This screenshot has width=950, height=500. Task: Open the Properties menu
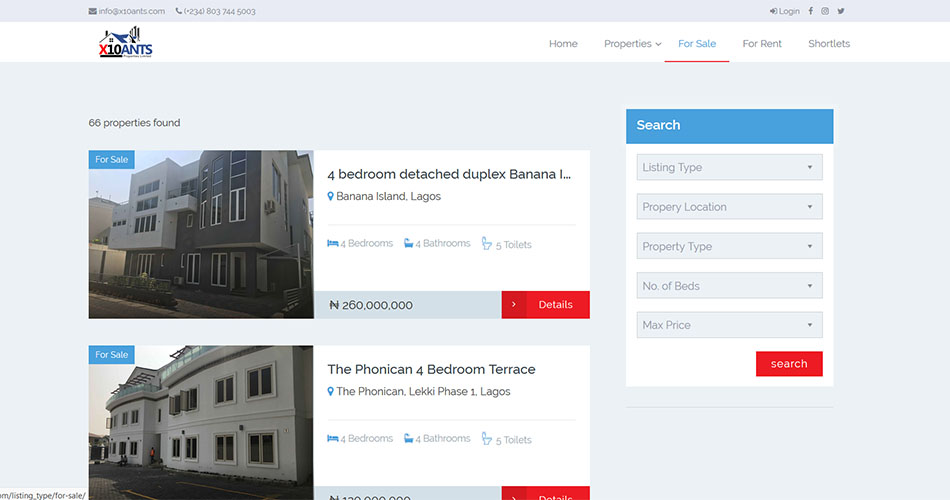[632, 44]
